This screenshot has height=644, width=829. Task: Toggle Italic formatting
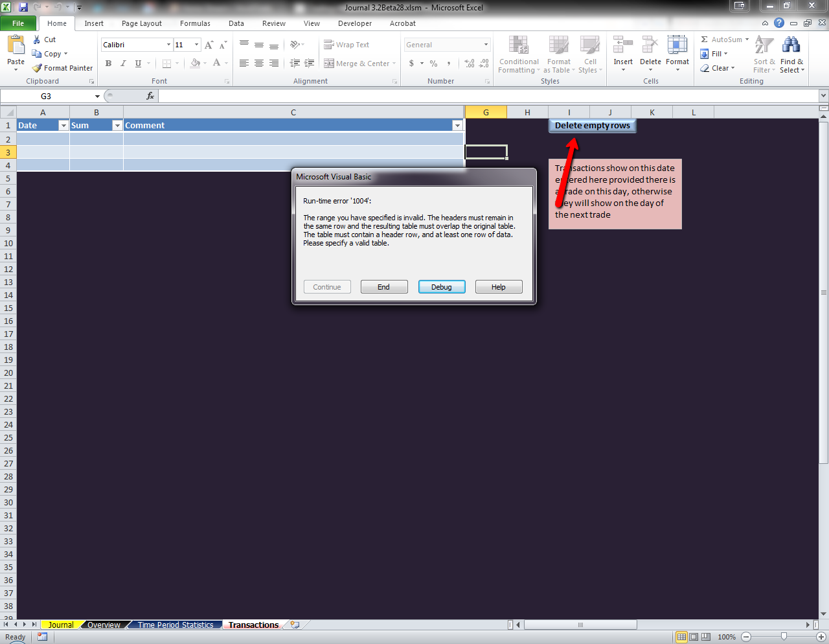[123, 63]
